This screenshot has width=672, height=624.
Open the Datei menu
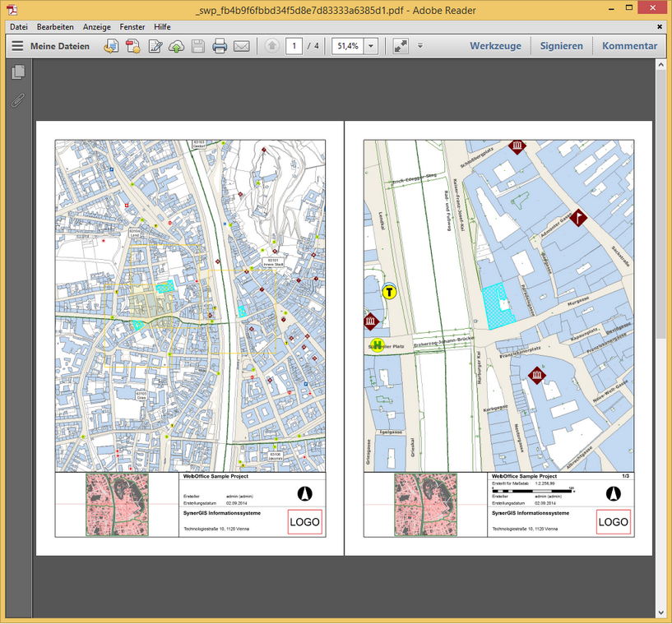coord(19,27)
